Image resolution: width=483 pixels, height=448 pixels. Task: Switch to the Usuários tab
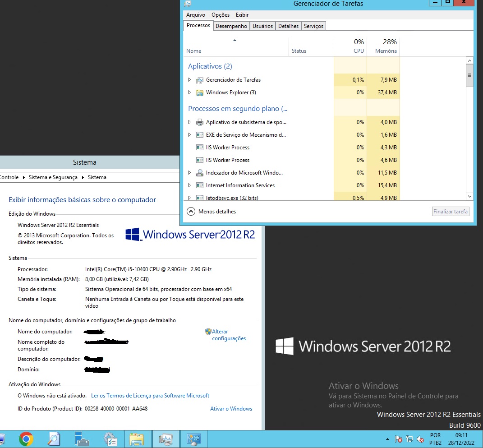click(263, 26)
